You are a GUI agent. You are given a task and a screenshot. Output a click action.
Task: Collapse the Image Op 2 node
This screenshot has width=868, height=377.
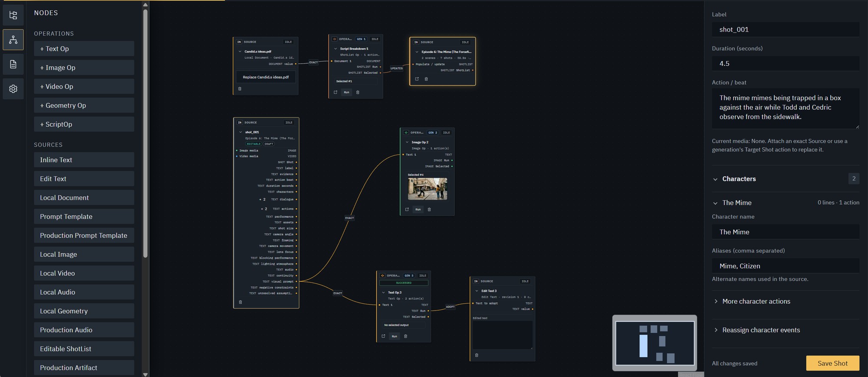[407, 142]
